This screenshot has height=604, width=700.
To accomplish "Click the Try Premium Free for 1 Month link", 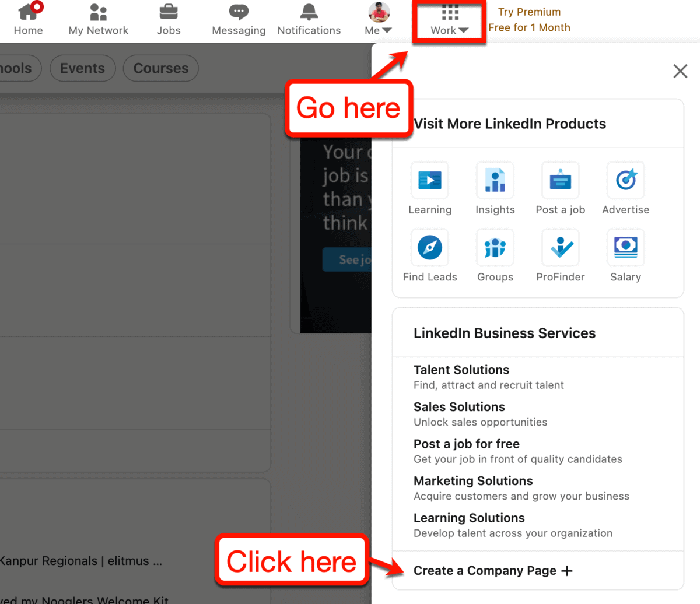I will pyautogui.click(x=530, y=20).
